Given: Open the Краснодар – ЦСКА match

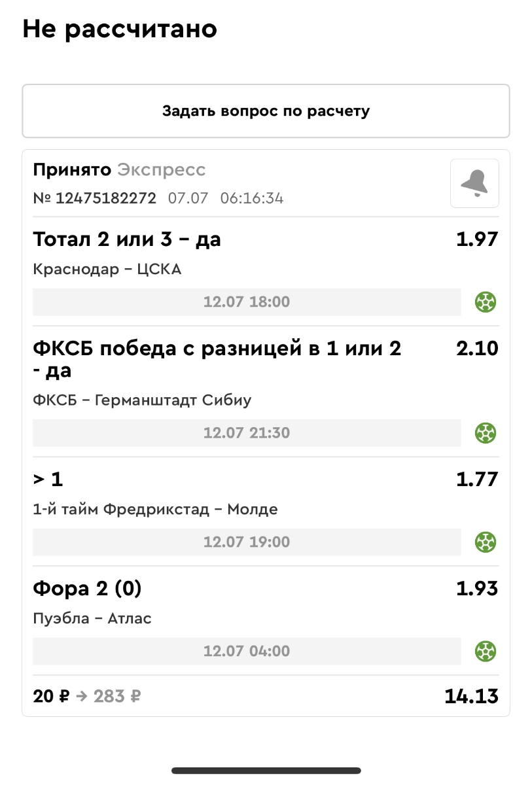Looking at the screenshot, I should tap(107, 270).
